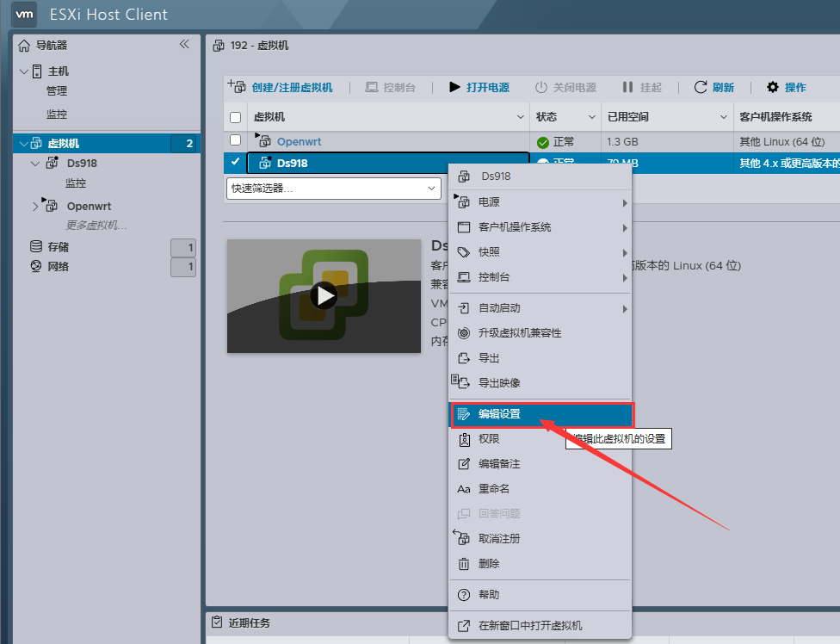Image resolution: width=840 pixels, height=644 pixels.
Task: Click 创建/注册虚拟机 button
Action: pyautogui.click(x=281, y=87)
